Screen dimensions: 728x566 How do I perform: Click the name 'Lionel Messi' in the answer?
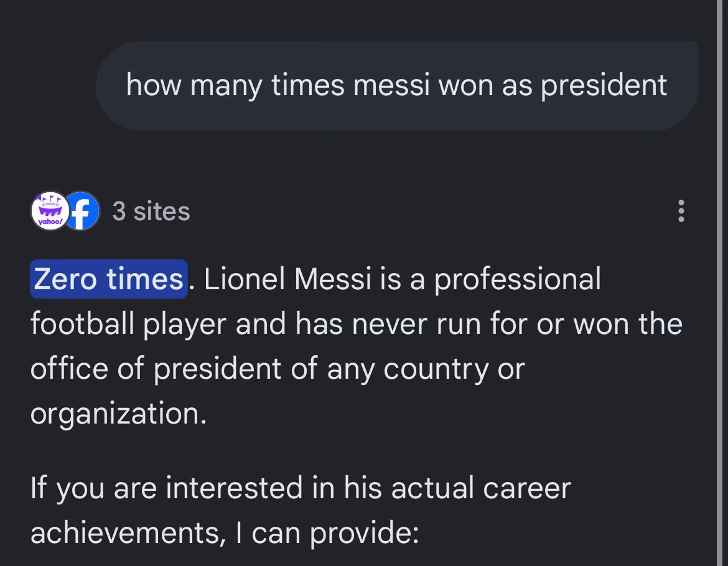coord(288,279)
